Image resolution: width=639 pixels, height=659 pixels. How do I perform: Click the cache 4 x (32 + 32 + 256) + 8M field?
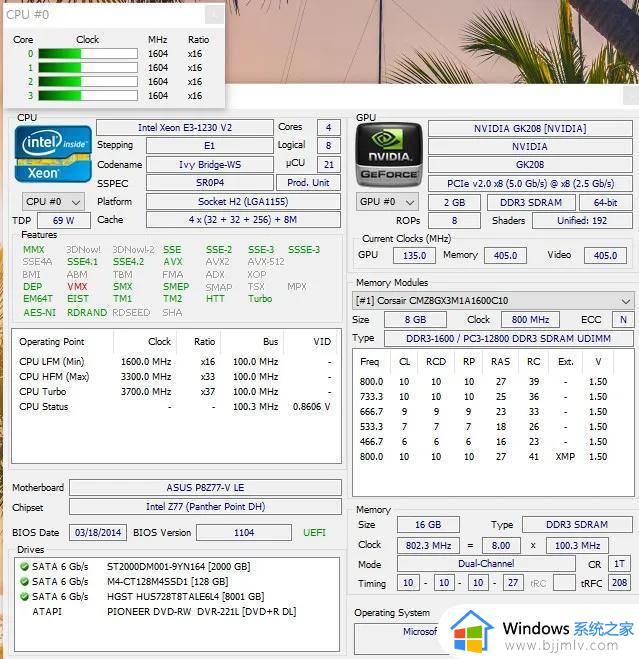(x=243, y=220)
